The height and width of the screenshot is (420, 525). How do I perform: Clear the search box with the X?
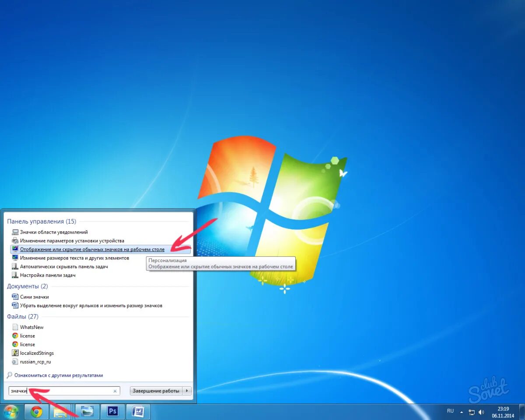115,391
